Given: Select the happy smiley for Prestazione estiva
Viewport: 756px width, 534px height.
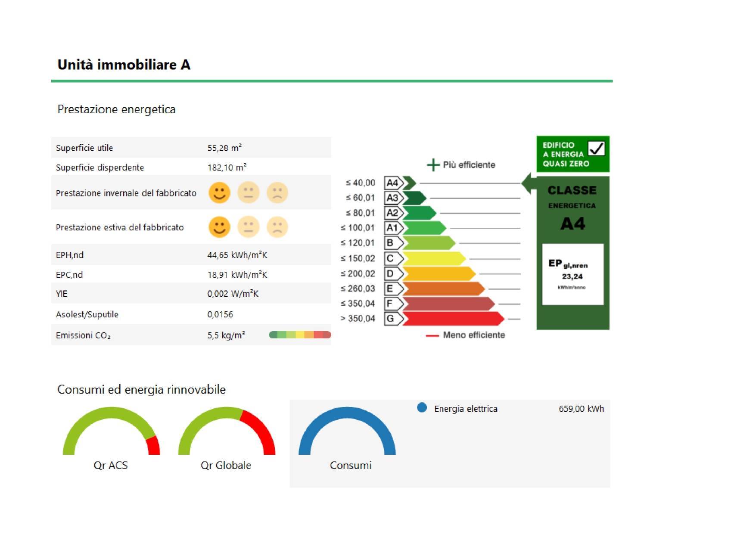Looking at the screenshot, I should click(x=219, y=227).
